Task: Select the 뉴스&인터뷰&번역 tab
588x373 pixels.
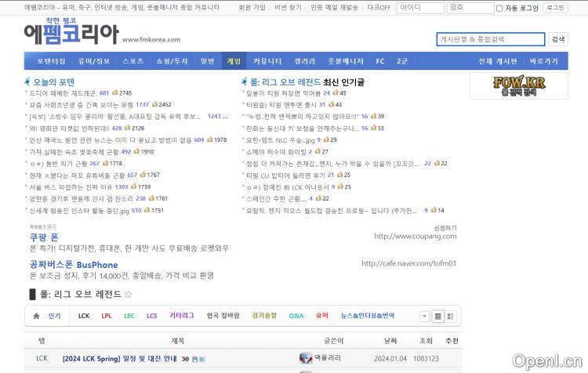Action: pyautogui.click(x=367, y=316)
